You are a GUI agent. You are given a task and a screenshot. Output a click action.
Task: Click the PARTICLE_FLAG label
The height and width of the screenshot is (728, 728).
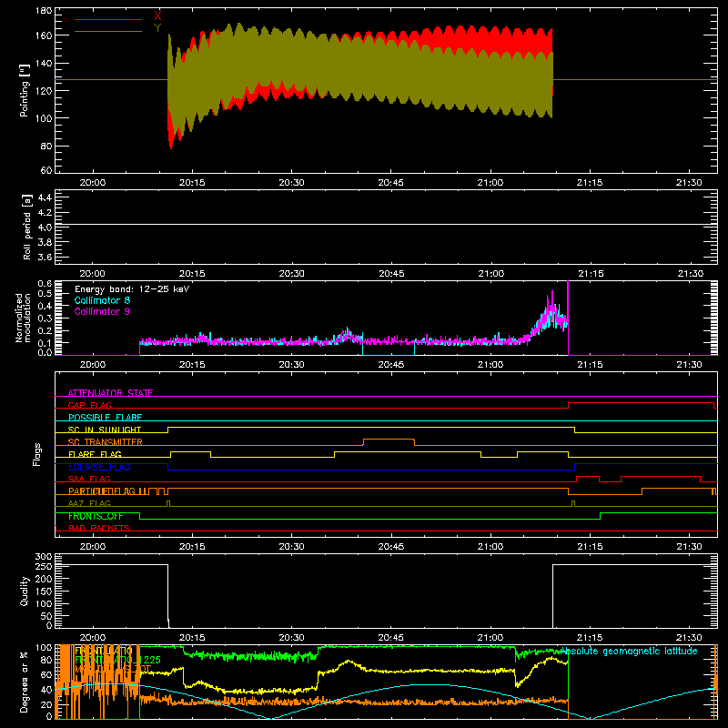(x=102, y=490)
